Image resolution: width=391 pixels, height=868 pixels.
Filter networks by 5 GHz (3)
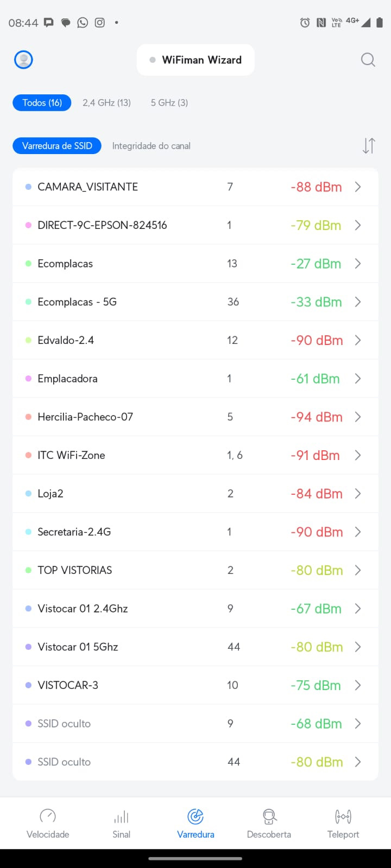[x=169, y=103]
